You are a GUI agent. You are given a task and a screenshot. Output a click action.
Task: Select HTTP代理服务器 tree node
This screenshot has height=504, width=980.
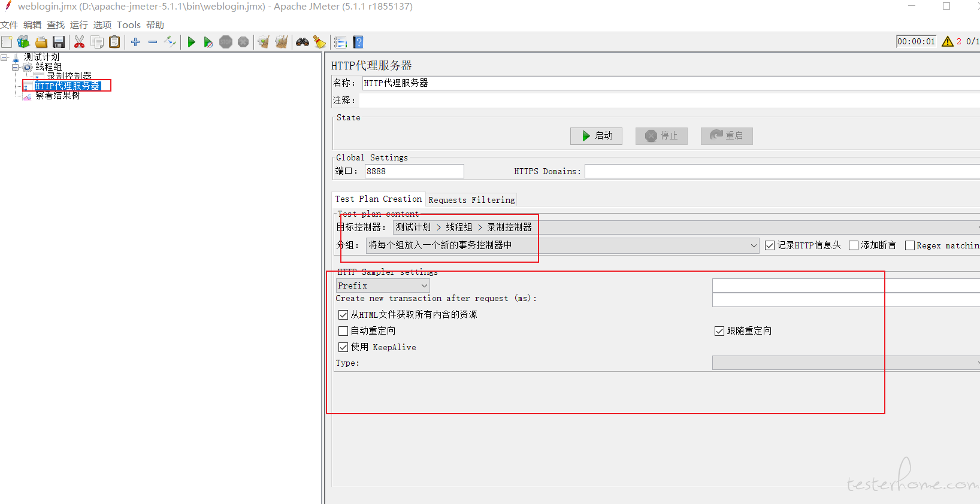[67, 86]
